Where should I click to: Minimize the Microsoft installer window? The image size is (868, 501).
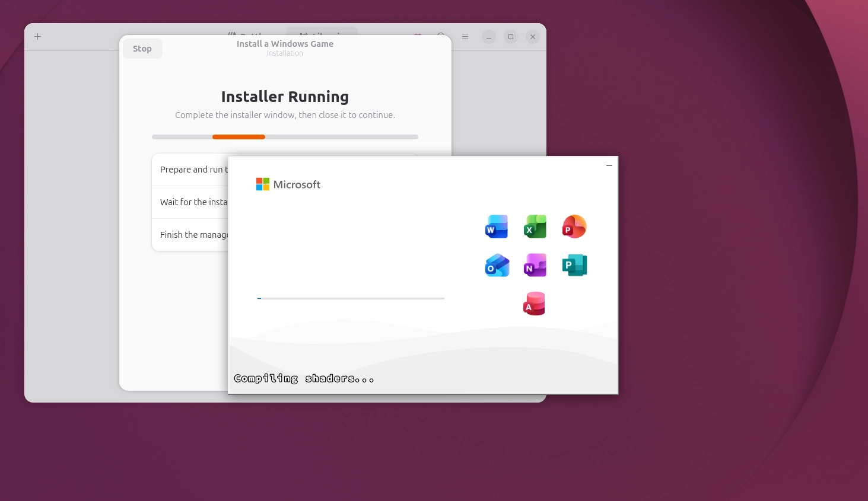(x=609, y=165)
